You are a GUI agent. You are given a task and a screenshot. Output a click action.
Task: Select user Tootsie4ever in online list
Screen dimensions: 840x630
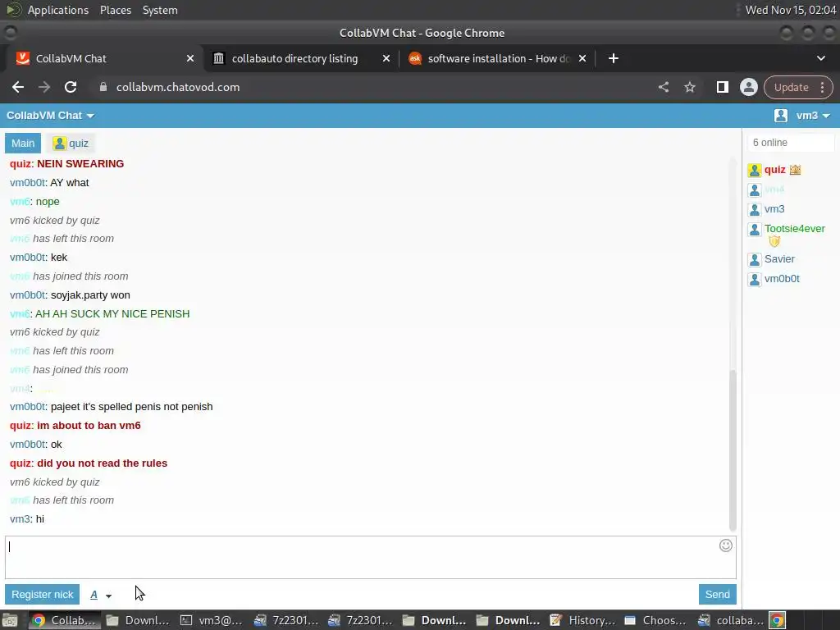pos(794,229)
